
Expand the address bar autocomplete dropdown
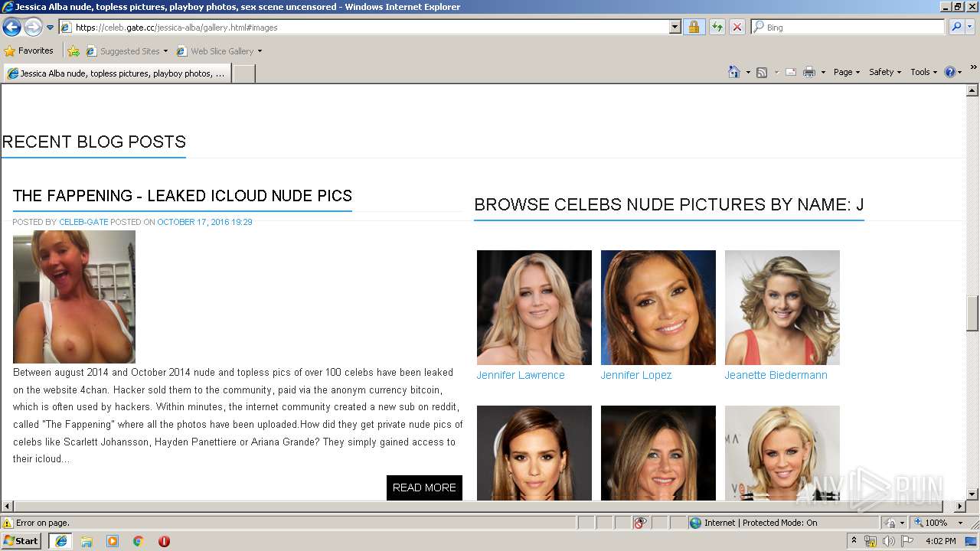click(x=675, y=27)
